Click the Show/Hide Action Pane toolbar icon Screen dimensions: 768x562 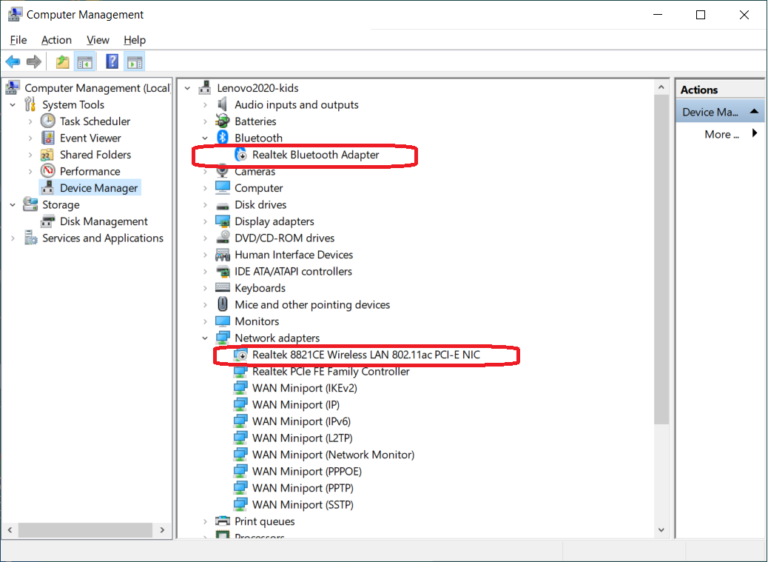(135, 62)
